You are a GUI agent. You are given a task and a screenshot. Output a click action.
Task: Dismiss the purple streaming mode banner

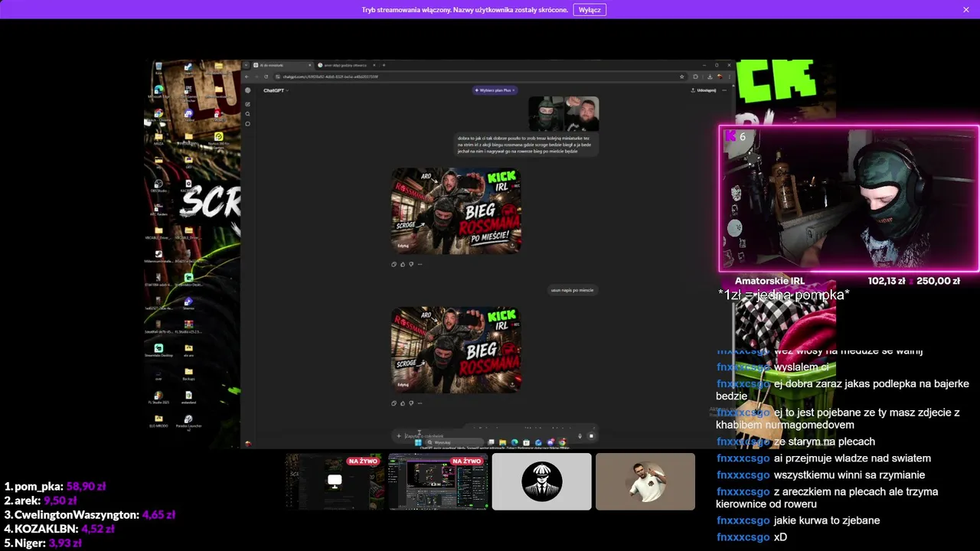coord(966,10)
